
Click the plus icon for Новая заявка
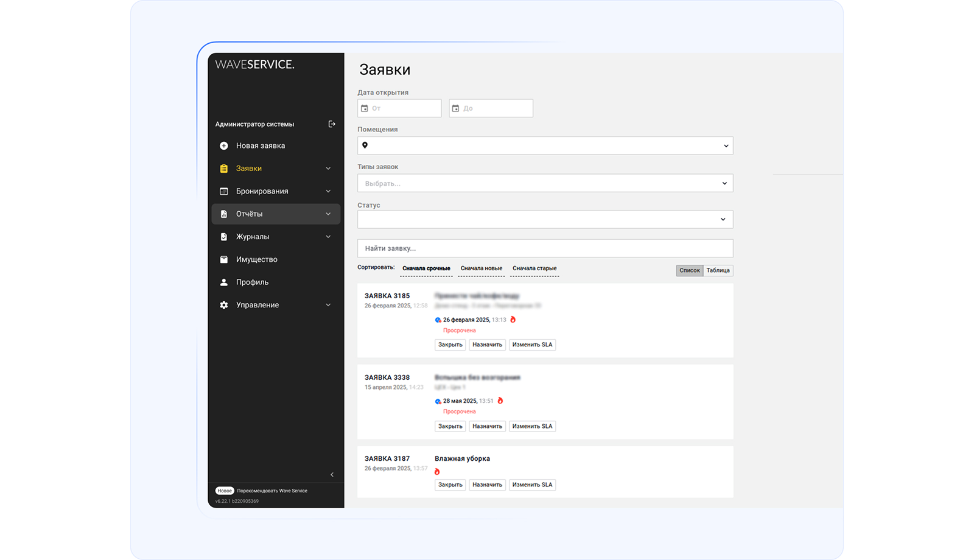tap(224, 146)
